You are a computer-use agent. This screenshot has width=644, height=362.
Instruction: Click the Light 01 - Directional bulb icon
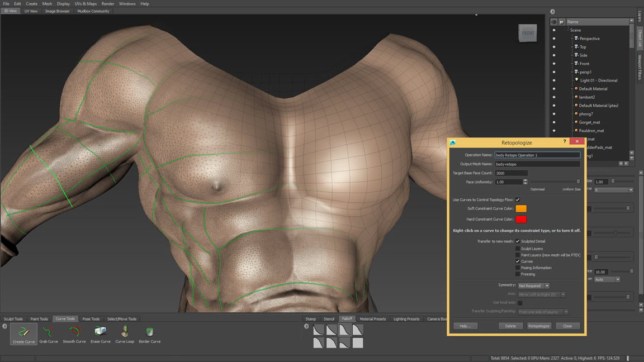click(576, 80)
